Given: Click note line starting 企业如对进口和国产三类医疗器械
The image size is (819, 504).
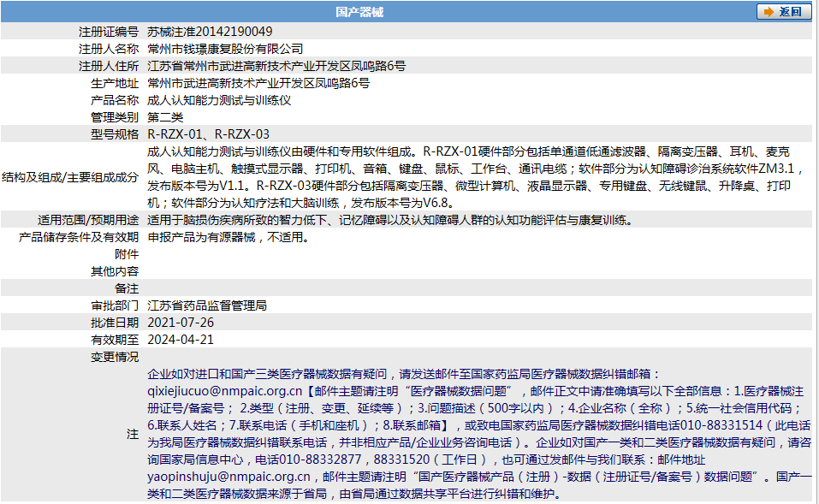Looking at the screenshot, I should 404,374.
